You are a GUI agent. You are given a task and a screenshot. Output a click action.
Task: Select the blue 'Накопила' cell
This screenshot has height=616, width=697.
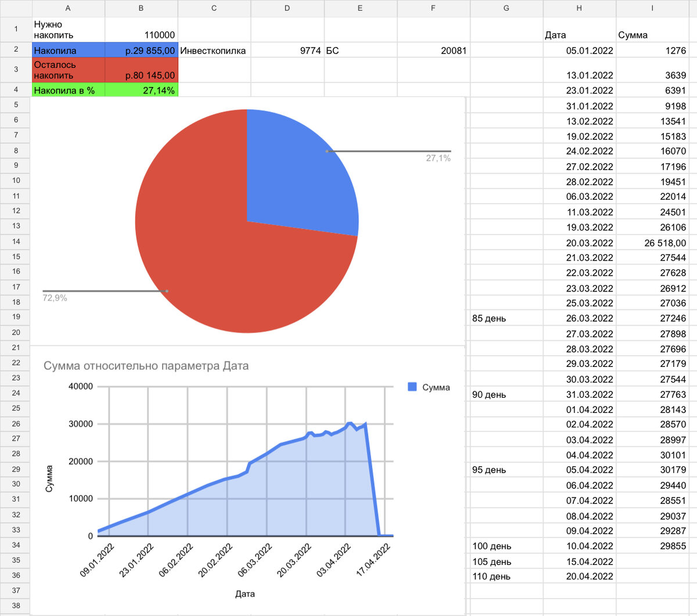69,51
